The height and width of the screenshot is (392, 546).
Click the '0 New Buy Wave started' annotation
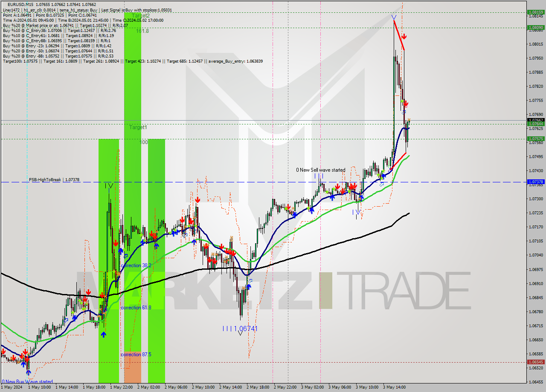(x=27, y=382)
